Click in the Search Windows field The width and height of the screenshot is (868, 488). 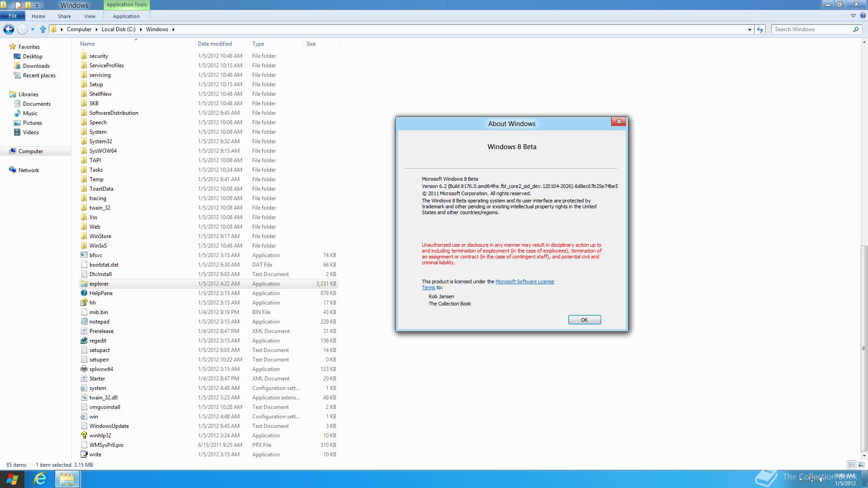(x=813, y=29)
